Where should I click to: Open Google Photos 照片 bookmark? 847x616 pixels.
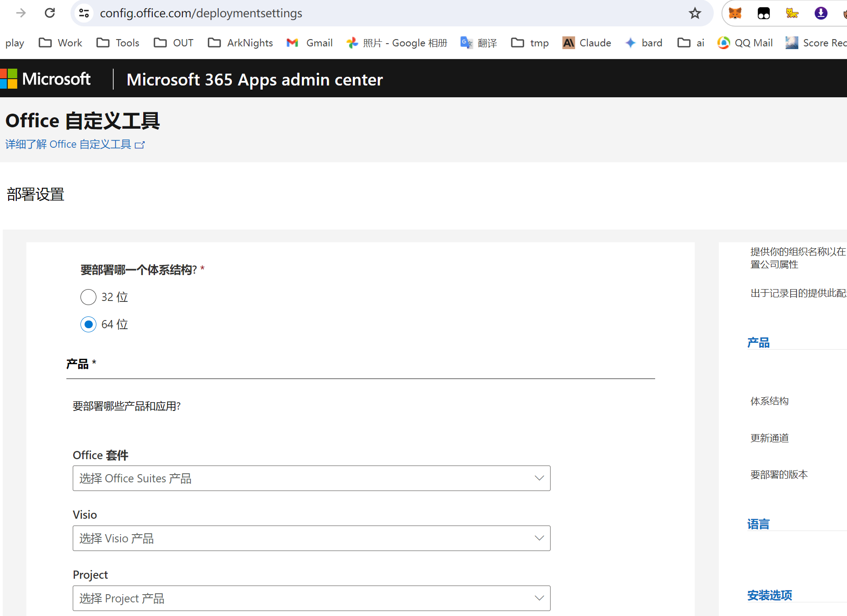[397, 43]
